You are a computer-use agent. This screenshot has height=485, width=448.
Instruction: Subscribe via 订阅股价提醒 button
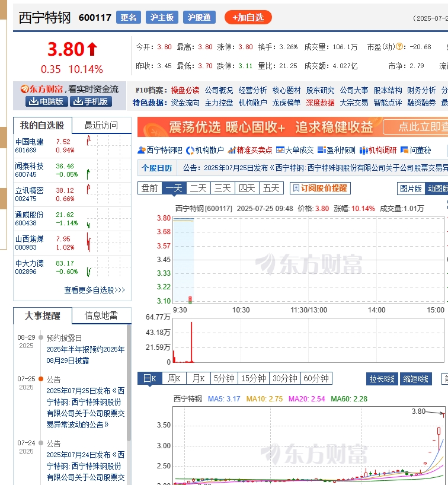tap(320, 188)
